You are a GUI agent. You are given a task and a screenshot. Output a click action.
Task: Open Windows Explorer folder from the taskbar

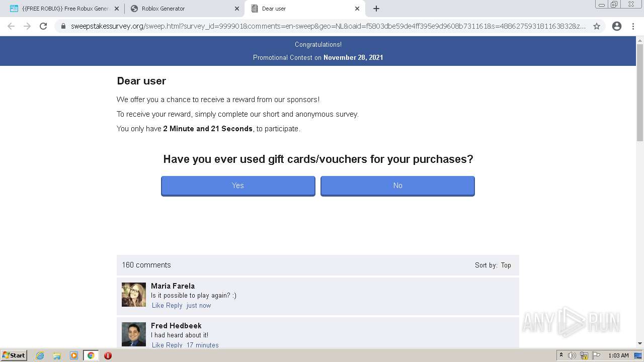pyautogui.click(x=57, y=355)
